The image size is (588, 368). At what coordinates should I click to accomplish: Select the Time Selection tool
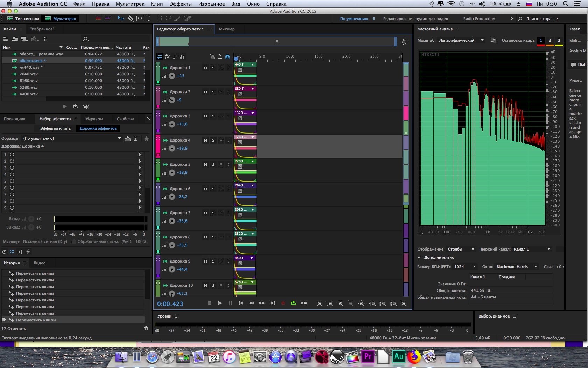tap(149, 18)
